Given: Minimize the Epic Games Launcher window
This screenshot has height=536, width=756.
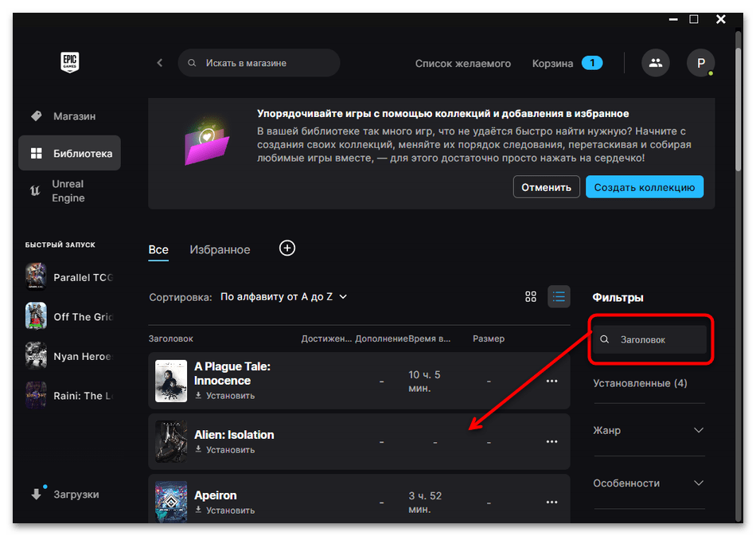Looking at the screenshot, I should [x=673, y=19].
